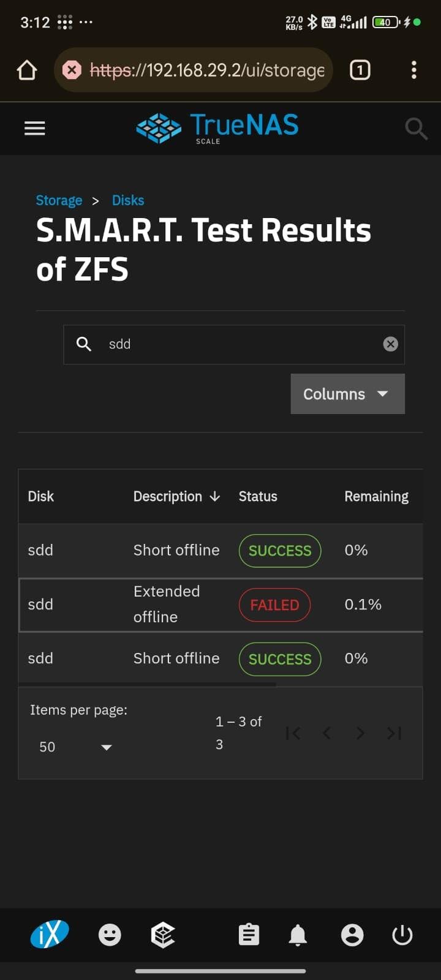Go to Storage breadcrumb link
Image resolution: width=441 pixels, height=980 pixels.
(59, 200)
